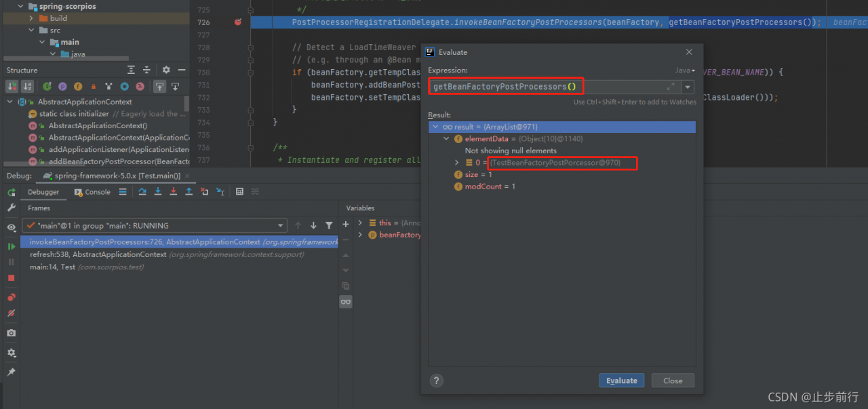This screenshot has height=409, width=868.
Task: Hide Structure panel with minus icon
Action: [x=182, y=70]
